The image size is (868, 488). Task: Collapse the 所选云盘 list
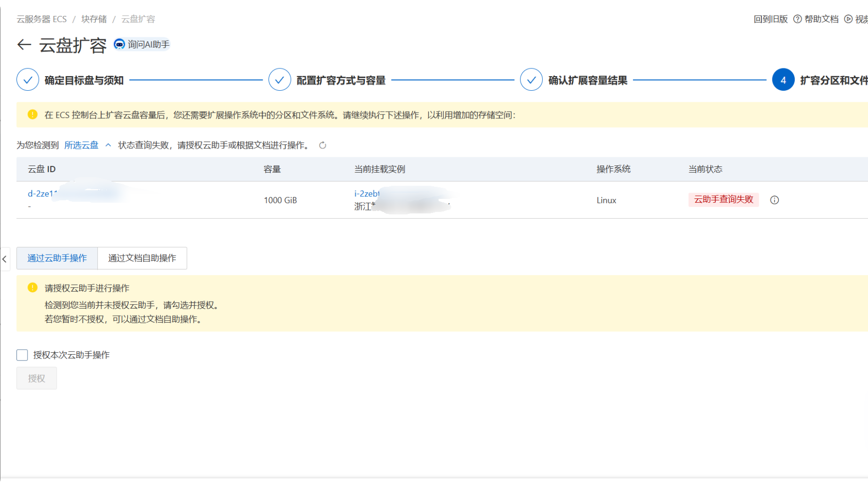point(88,145)
